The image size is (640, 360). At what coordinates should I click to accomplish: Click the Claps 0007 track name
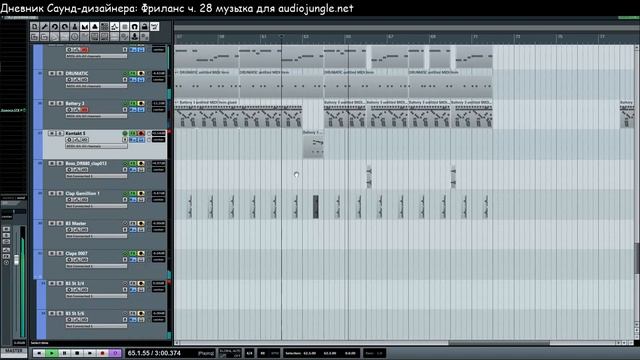[x=76, y=253]
